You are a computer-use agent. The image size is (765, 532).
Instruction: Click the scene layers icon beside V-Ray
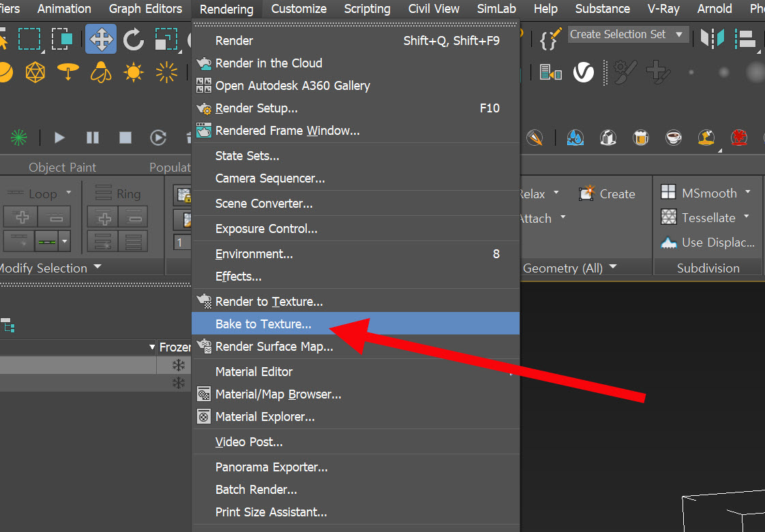pyautogui.click(x=551, y=73)
